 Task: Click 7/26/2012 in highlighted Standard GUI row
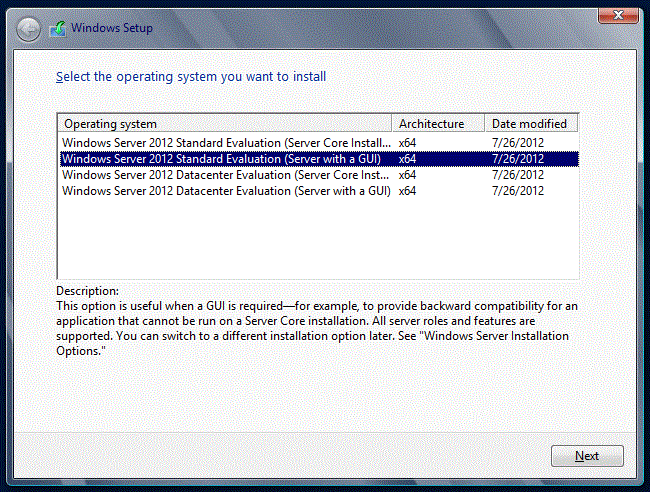(518, 159)
